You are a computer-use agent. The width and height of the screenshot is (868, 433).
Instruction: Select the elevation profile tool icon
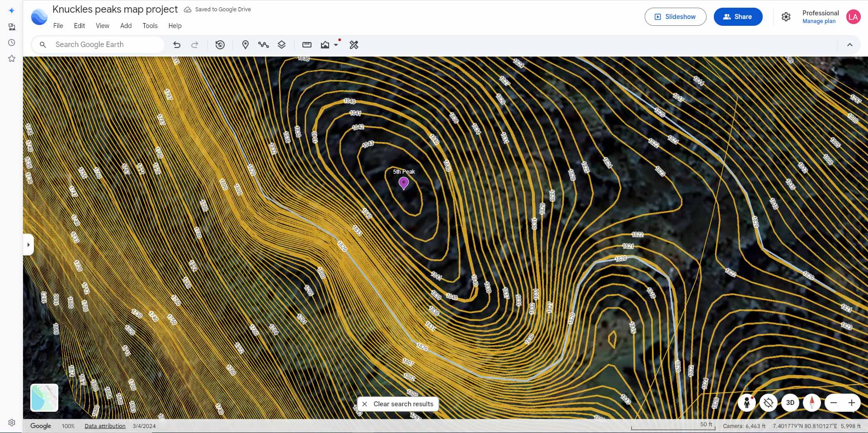coord(325,44)
